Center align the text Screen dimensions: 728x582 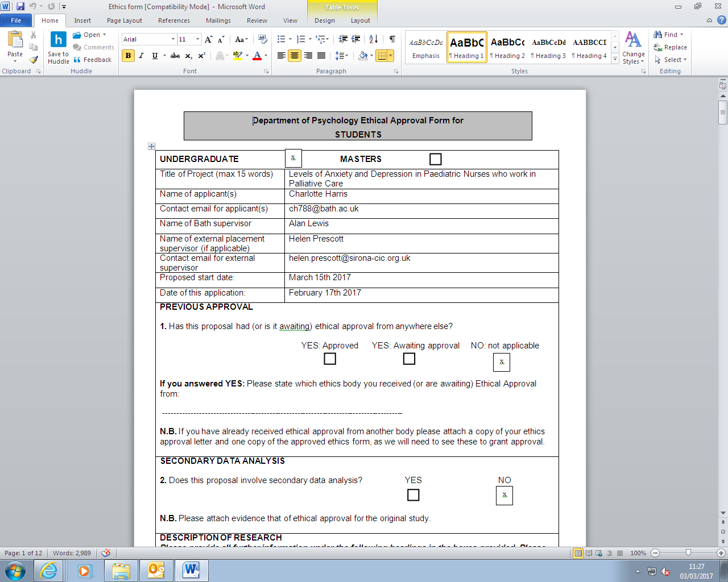click(295, 56)
